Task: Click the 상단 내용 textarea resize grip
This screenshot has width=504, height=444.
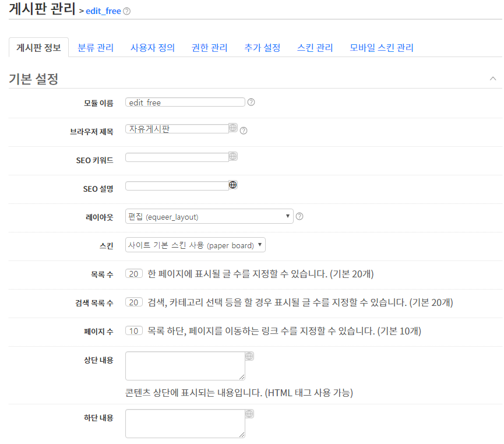Action: pyautogui.click(x=242, y=377)
